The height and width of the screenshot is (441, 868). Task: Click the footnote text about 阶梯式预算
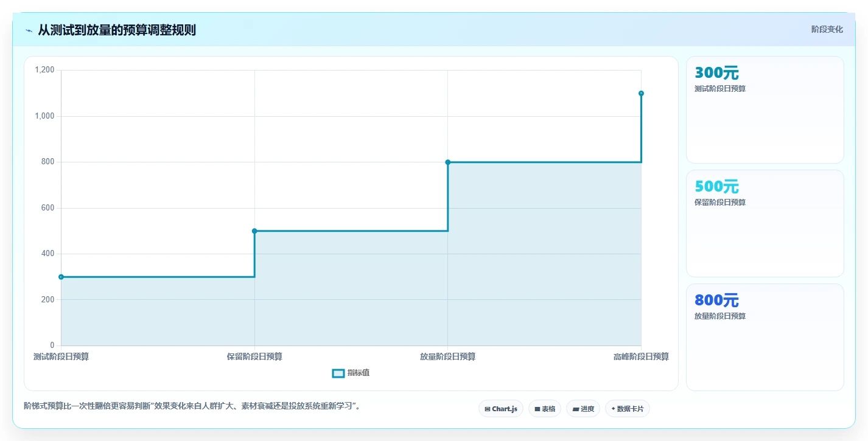pos(194,406)
